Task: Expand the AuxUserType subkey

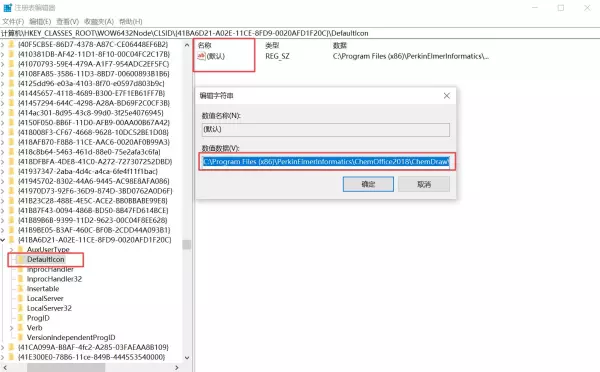Action: tap(11, 250)
